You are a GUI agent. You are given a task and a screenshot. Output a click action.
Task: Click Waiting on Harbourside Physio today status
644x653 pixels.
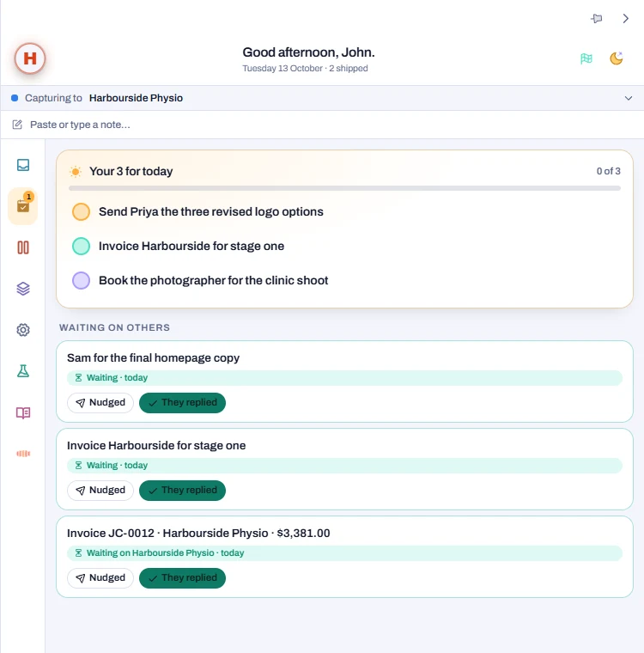(x=344, y=553)
